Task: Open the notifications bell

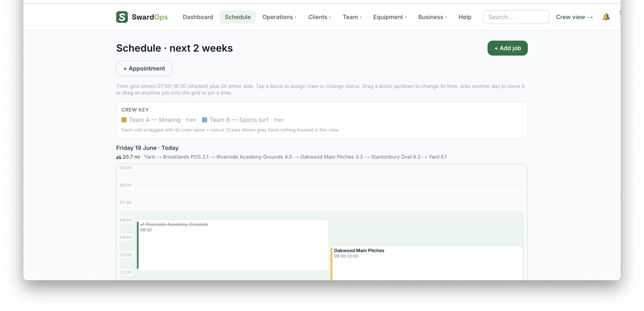Action: click(606, 17)
